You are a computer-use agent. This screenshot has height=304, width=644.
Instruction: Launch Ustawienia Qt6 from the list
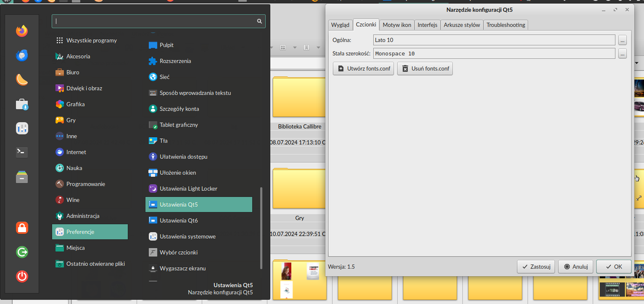click(x=199, y=221)
